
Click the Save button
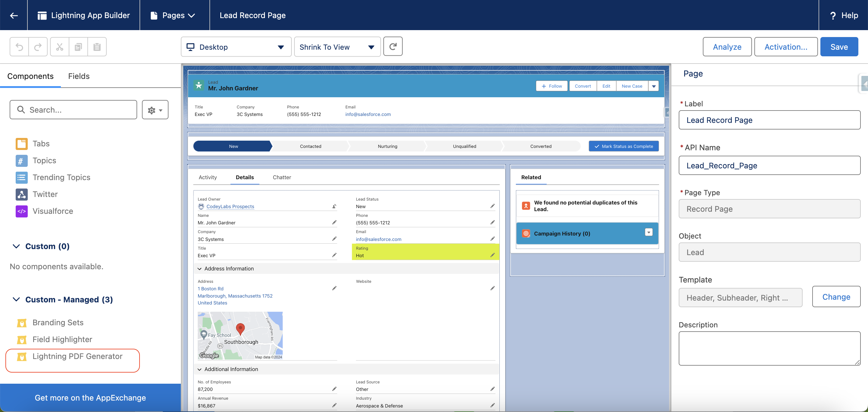click(839, 47)
